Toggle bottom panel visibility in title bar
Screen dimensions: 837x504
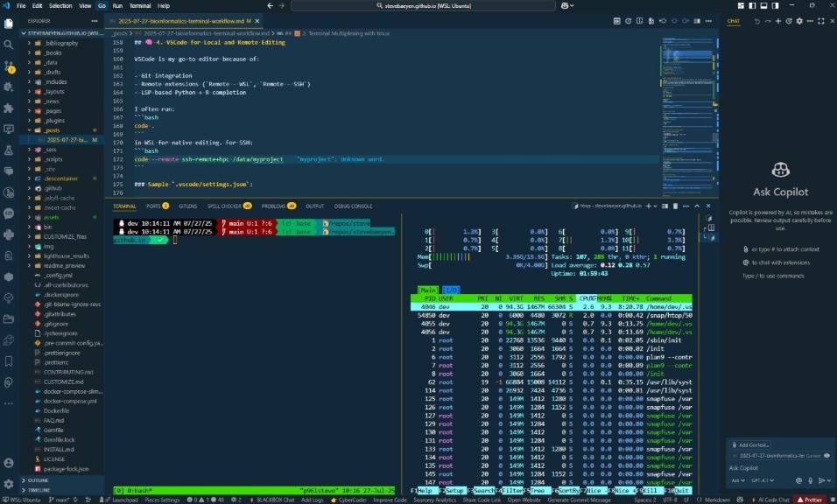click(x=763, y=5)
